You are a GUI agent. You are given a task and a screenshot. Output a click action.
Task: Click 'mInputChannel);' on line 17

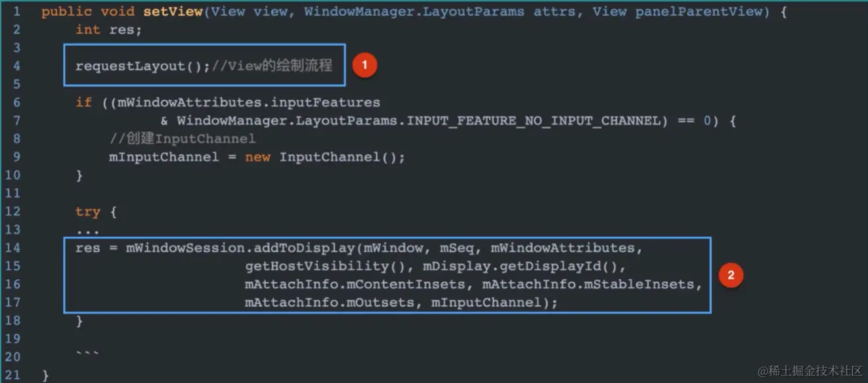494,303
